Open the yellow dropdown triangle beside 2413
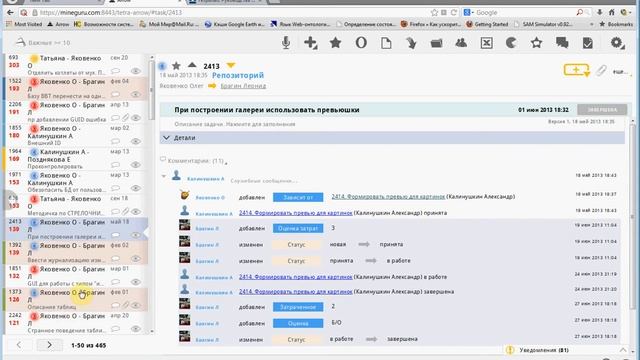 pyautogui.click(x=231, y=65)
